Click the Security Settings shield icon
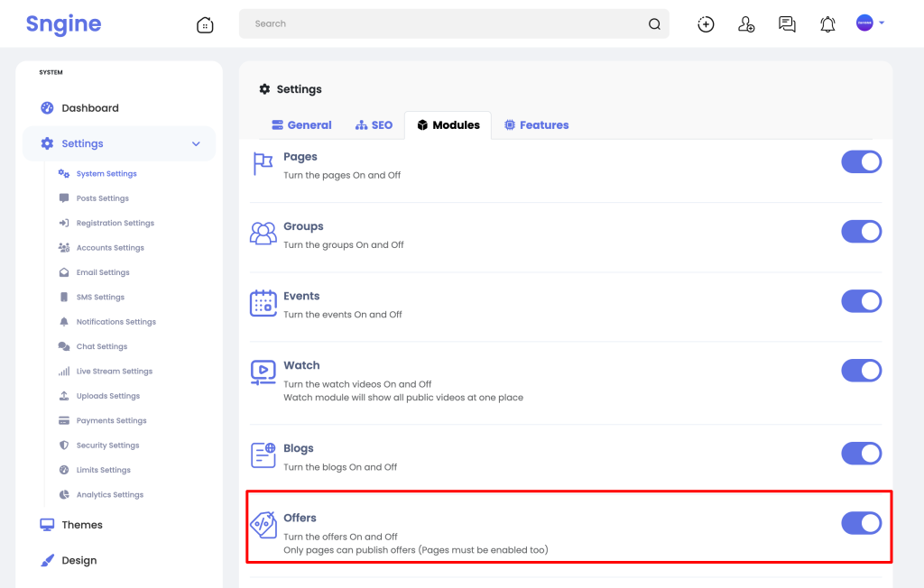The width and height of the screenshot is (924, 588). pyautogui.click(x=64, y=446)
